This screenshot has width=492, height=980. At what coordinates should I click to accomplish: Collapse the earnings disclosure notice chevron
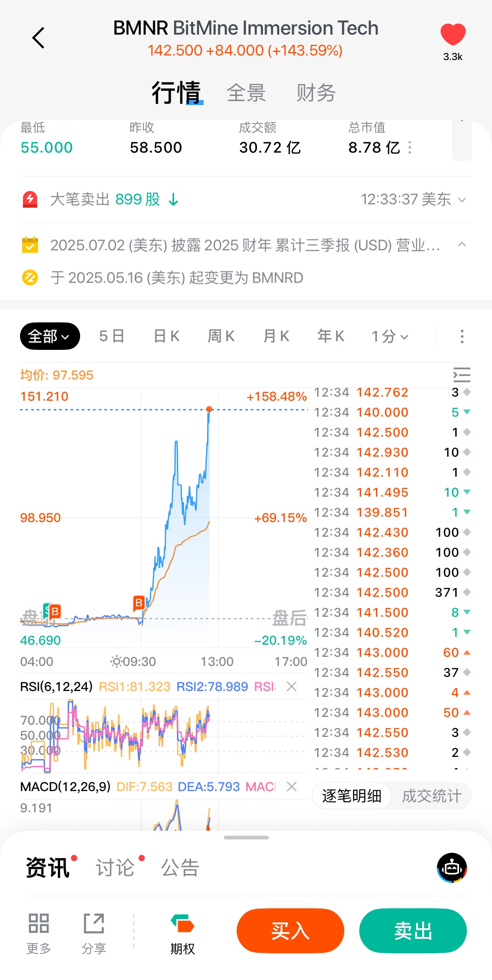[x=462, y=245]
